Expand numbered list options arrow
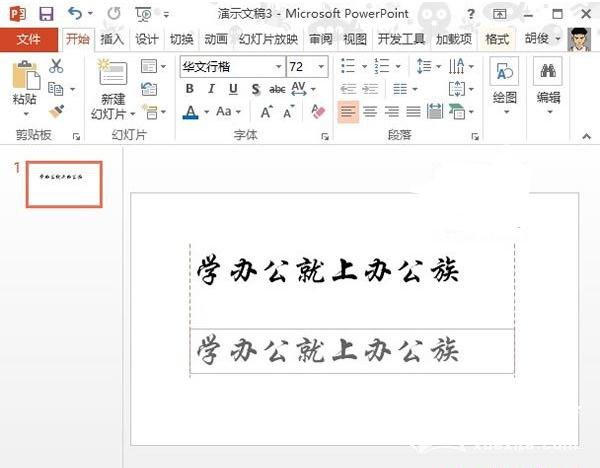This screenshot has width=600, height=468. (398, 67)
